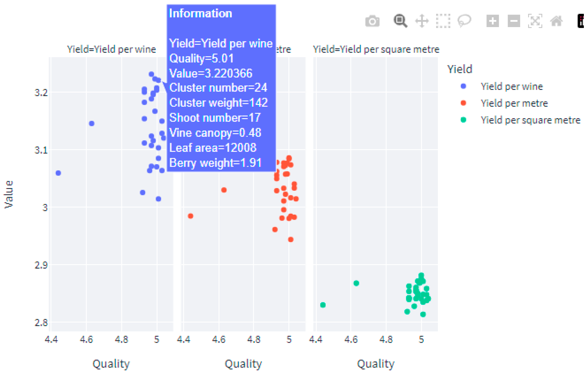Image resolution: width=588 pixels, height=375 pixels.
Task: Click the blue 'Yield per wine' legend marker
Action: pos(463,86)
